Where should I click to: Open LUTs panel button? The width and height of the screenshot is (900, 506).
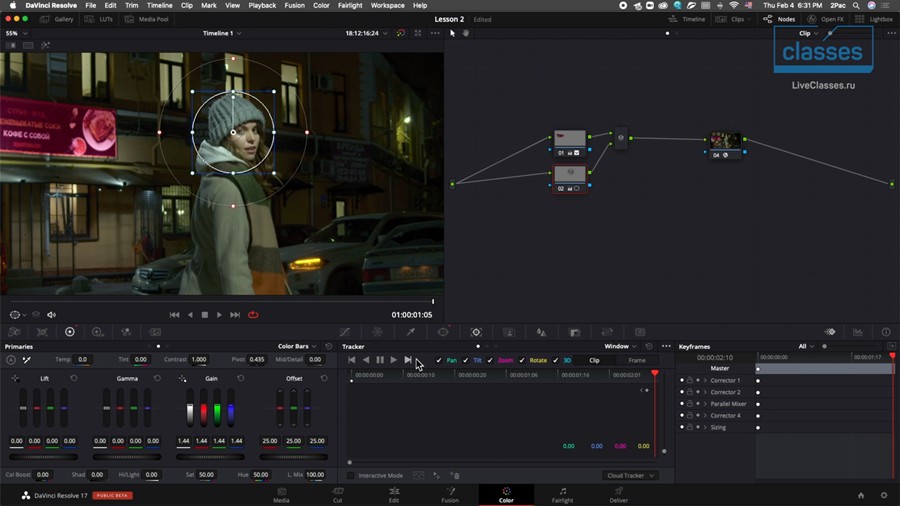pyautogui.click(x=99, y=19)
